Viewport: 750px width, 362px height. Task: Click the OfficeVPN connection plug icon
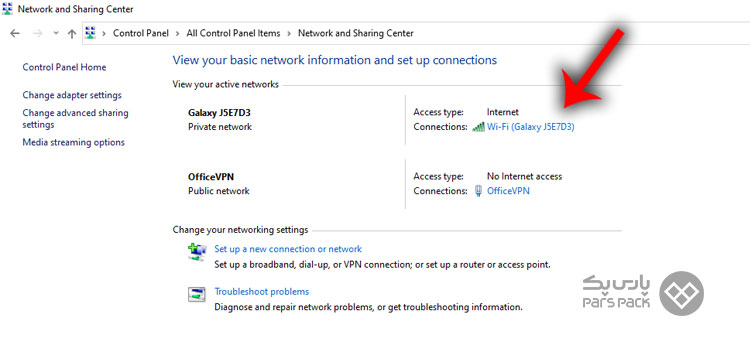pos(478,191)
